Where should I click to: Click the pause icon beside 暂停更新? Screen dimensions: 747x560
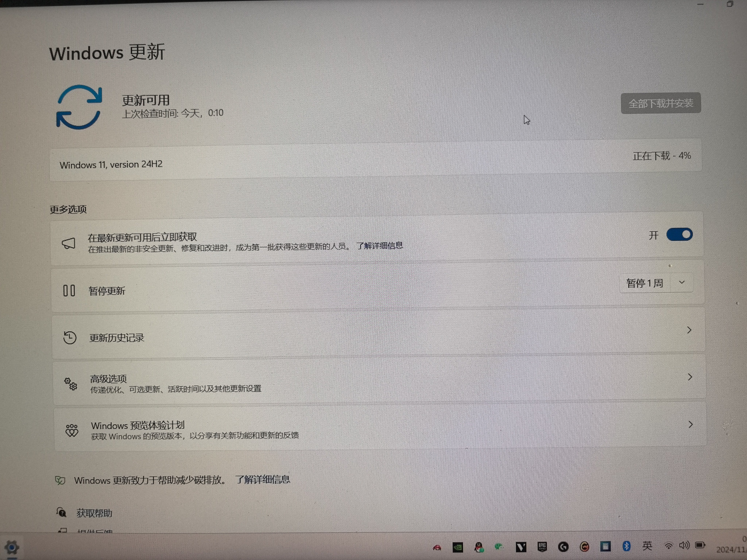69,290
